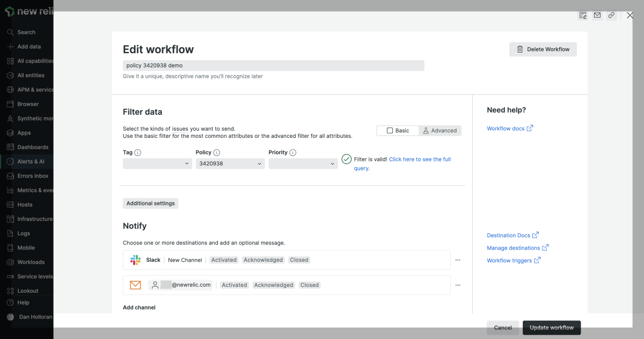The height and width of the screenshot is (339, 644).
Task: Click the Delete Workflow button
Action: 543,49
